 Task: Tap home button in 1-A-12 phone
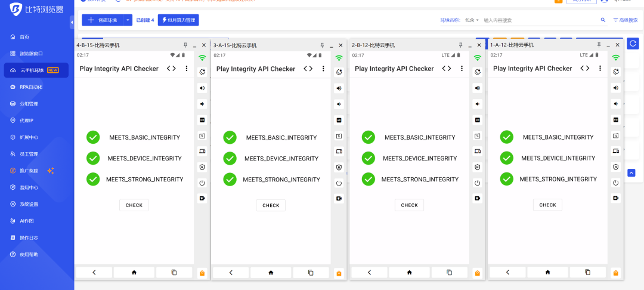(x=547, y=272)
